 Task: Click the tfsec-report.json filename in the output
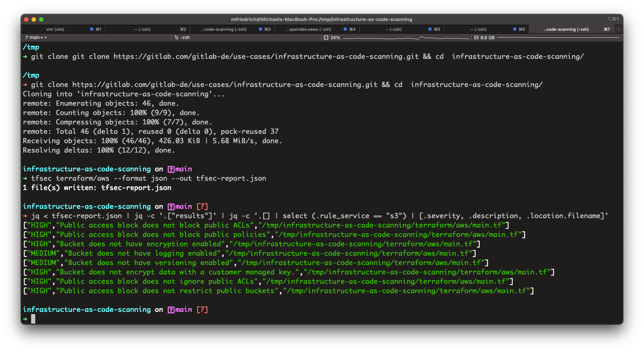coord(136,187)
